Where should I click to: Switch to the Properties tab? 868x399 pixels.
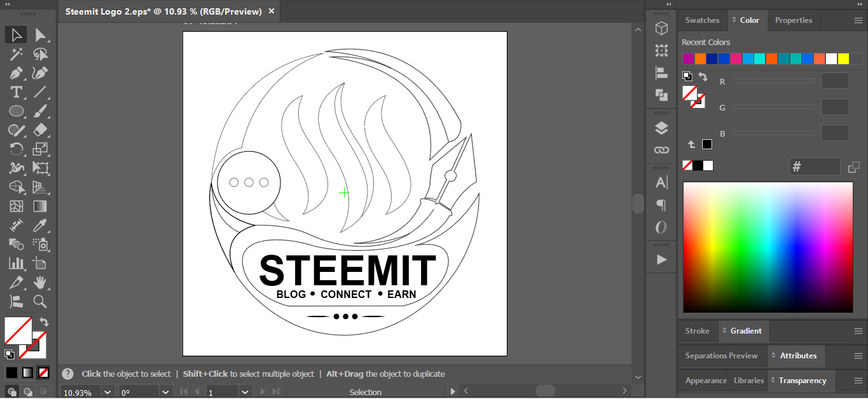[794, 20]
